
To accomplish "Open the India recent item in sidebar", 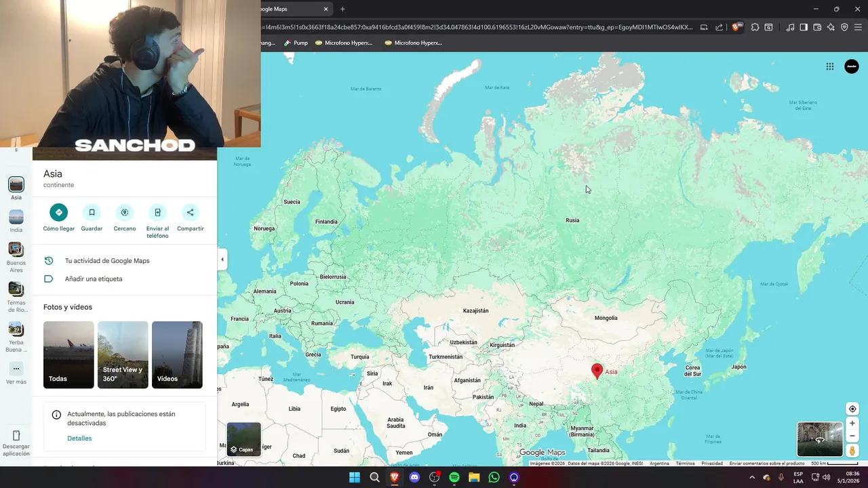I will point(16,221).
